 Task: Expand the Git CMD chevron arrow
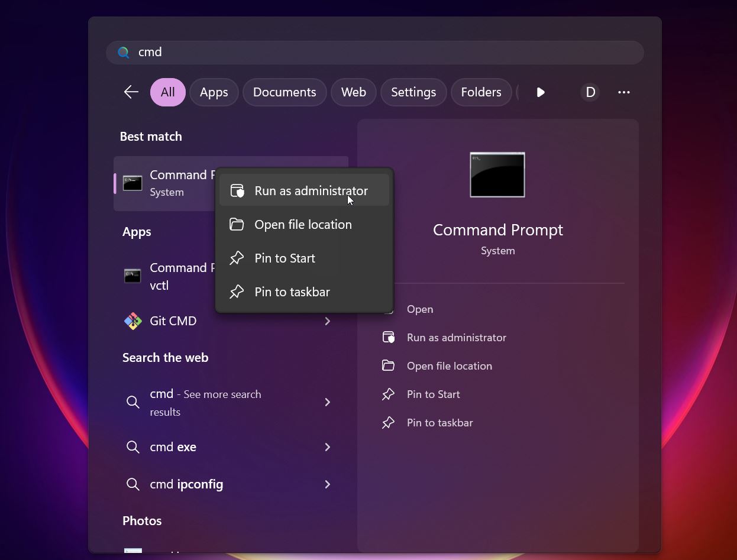point(327,321)
